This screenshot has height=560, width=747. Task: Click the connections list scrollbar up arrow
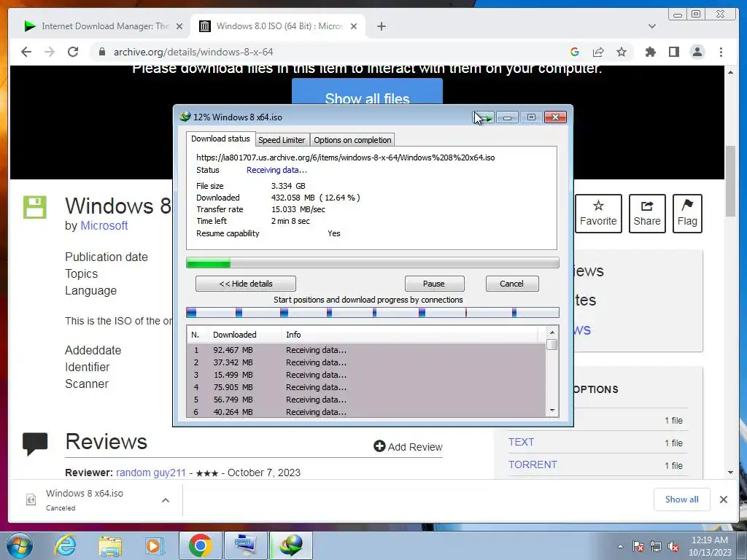[x=552, y=332]
